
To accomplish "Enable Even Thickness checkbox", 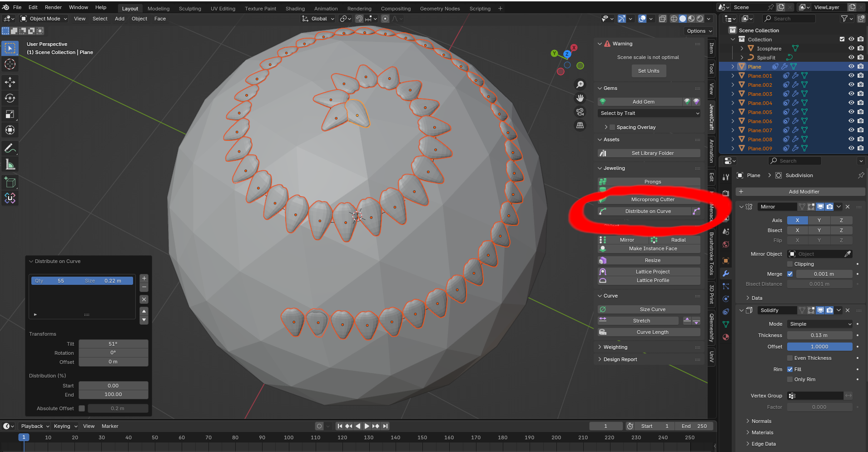I will (x=790, y=358).
